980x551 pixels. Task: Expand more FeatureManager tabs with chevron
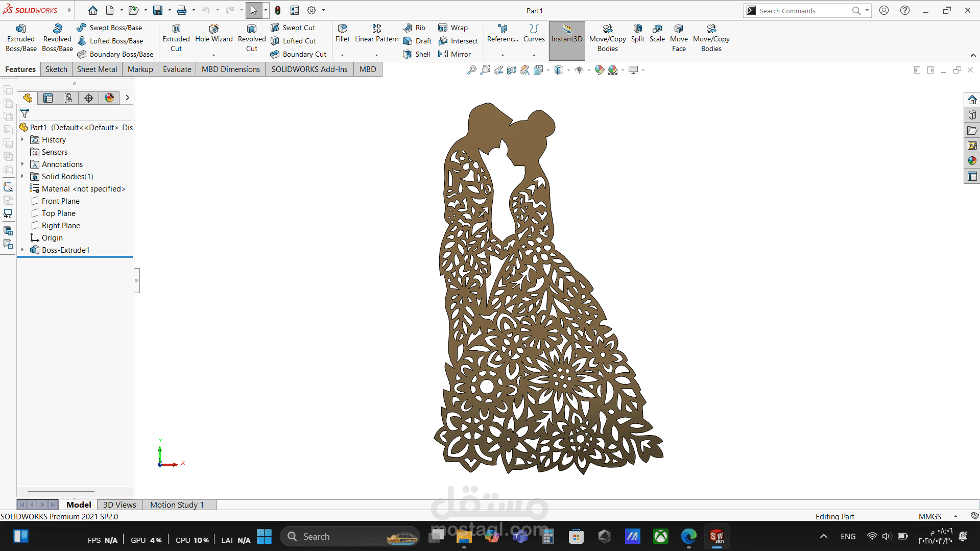tap(127, 98)
